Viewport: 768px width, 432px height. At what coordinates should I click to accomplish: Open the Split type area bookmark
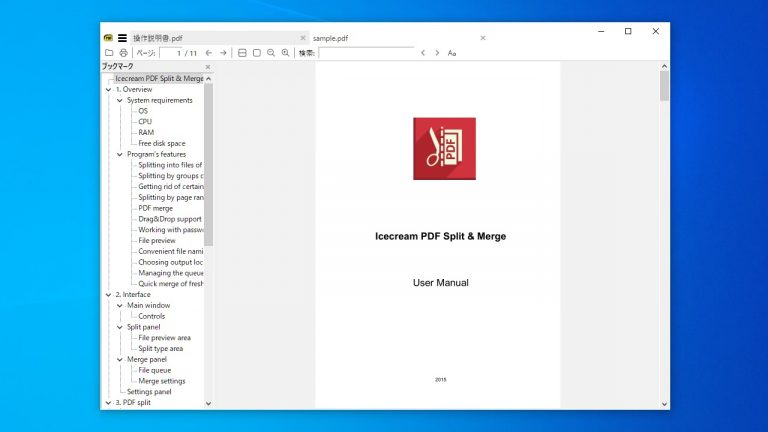coord(160,349)
